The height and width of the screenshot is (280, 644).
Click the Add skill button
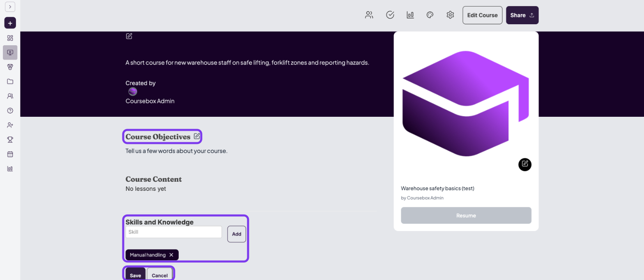coord(237,234)
